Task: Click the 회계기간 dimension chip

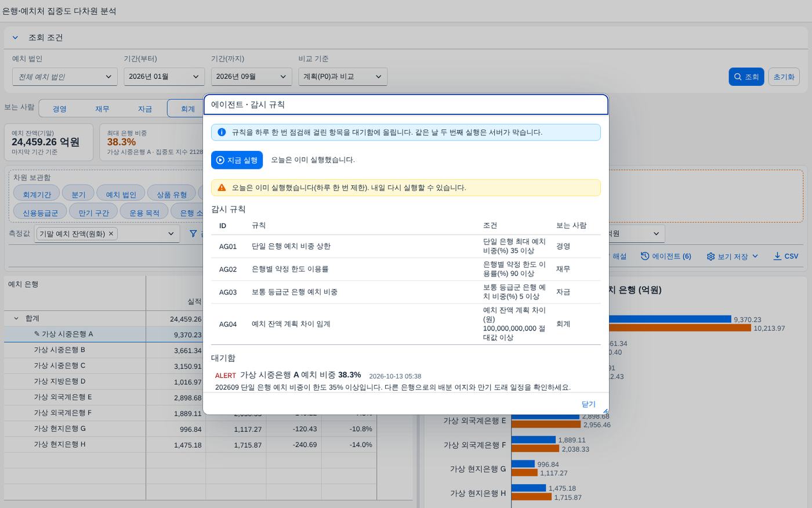Action: [37, 194]
